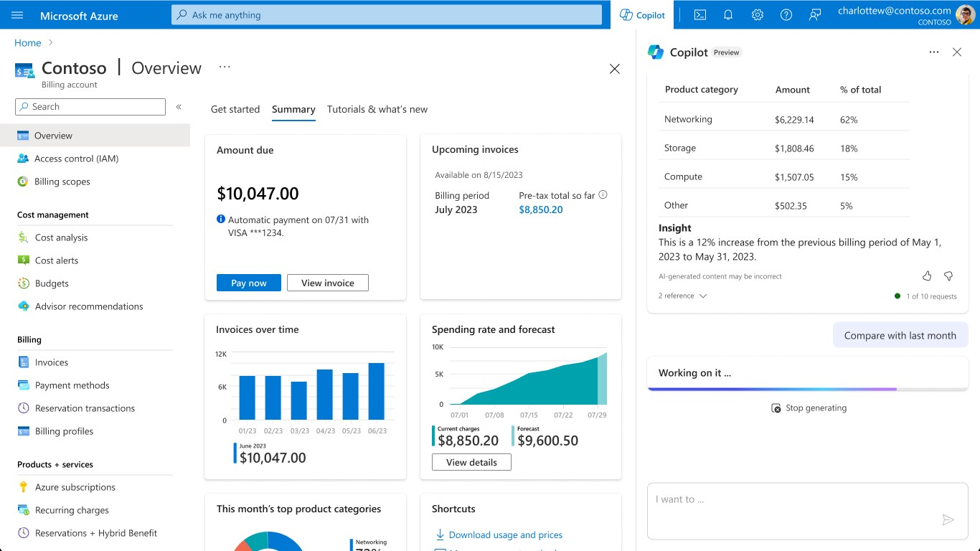Expand the 2 reference chevron
The width and height of the screenshot is (980, 551).
702,296
